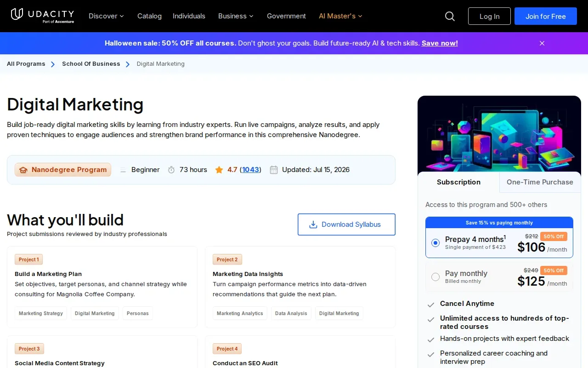
Task: Click Join for Free button
Action: [546, 16]
